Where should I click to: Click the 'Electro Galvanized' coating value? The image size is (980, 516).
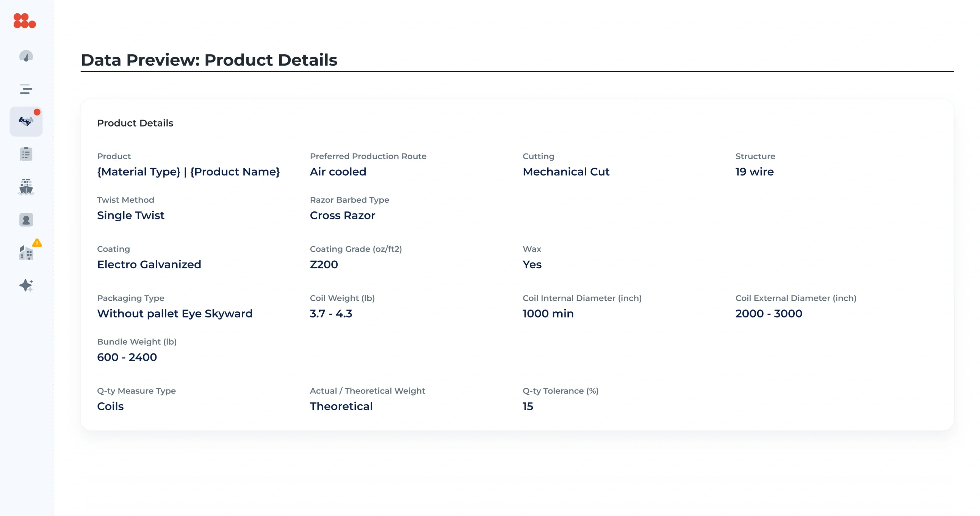tap(149, 265)
